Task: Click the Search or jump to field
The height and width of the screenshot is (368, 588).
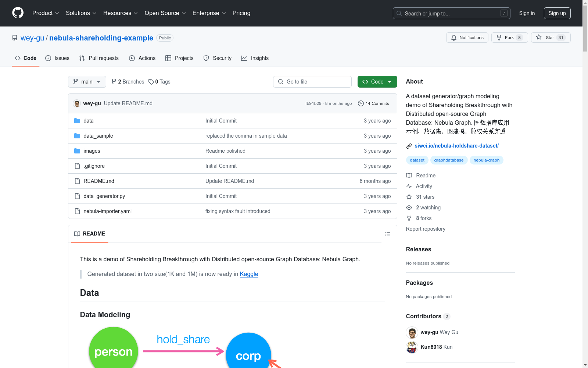Action: pyautogui.click(x=452, y=13)
